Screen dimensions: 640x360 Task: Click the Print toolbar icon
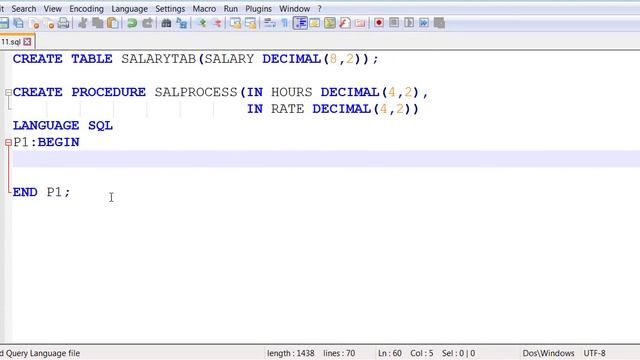click(64, 23)
